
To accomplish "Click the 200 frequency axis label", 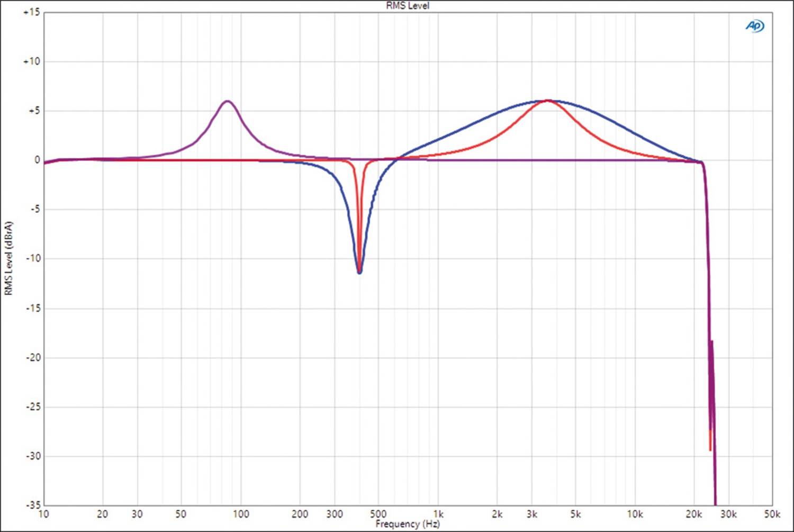I will point(300,514).
